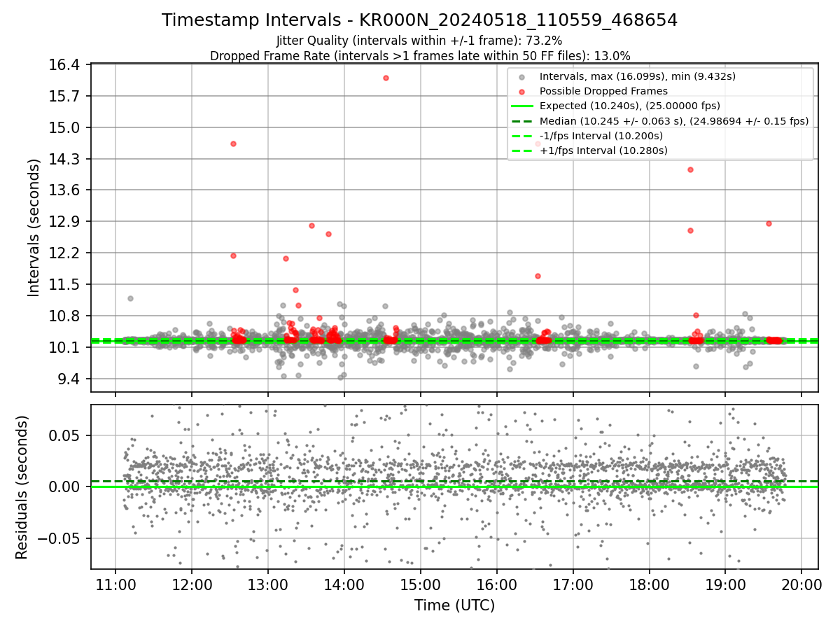Select legend entry '-1/fps Interval (10.200s)'
840x630 pixels.
(x=601, y=135)
